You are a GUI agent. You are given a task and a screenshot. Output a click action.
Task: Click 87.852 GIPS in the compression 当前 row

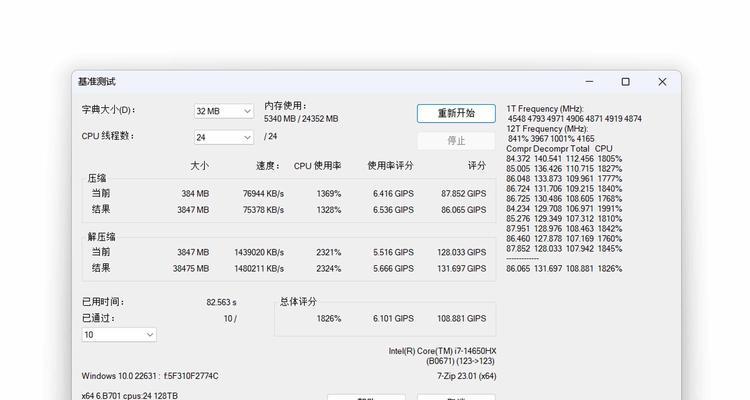(463, 194)
